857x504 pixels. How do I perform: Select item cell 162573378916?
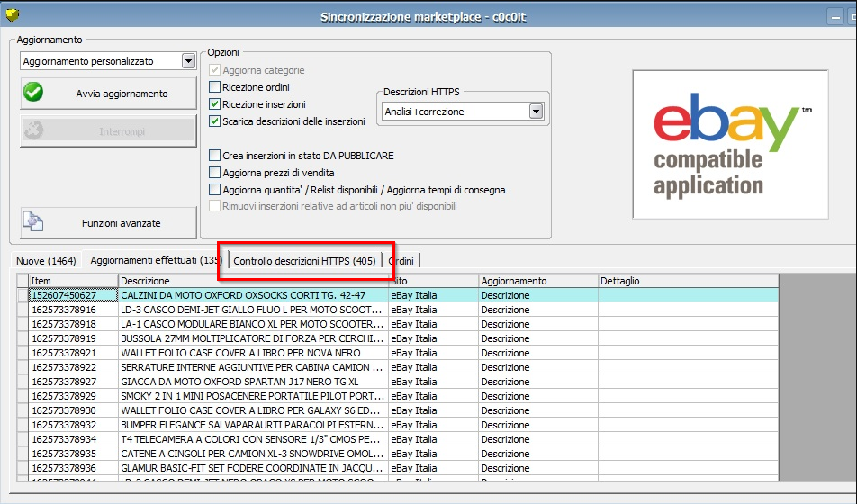click(73, 310)
